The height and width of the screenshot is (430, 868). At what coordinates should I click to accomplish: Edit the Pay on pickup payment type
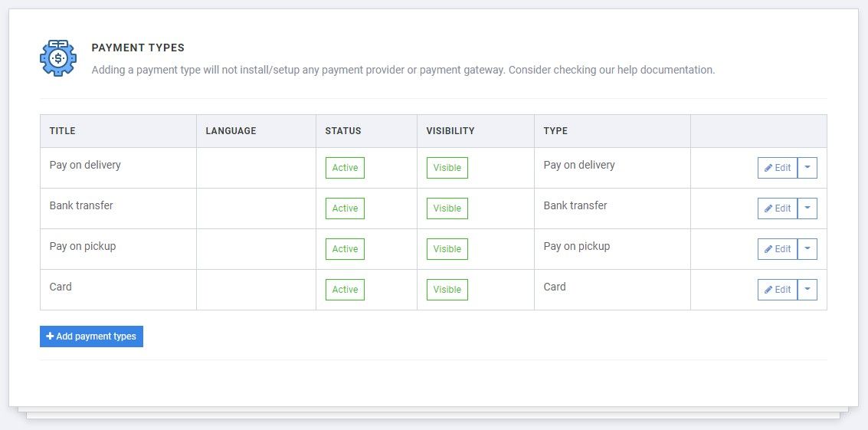click(777, 249)
